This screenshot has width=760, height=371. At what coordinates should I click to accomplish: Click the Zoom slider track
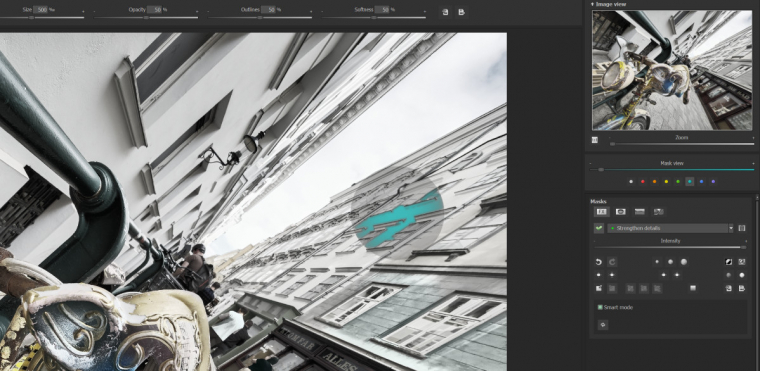pyautogui.click(x=681, y=144)
